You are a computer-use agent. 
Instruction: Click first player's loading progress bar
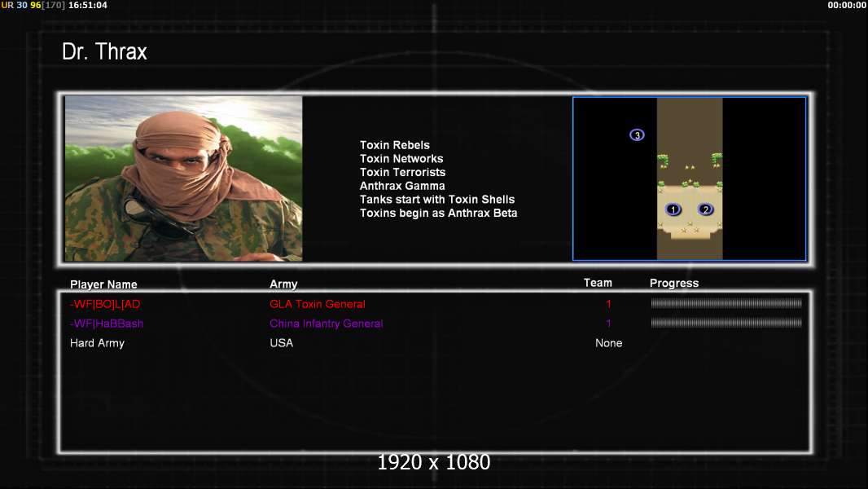tap(726, 303)
